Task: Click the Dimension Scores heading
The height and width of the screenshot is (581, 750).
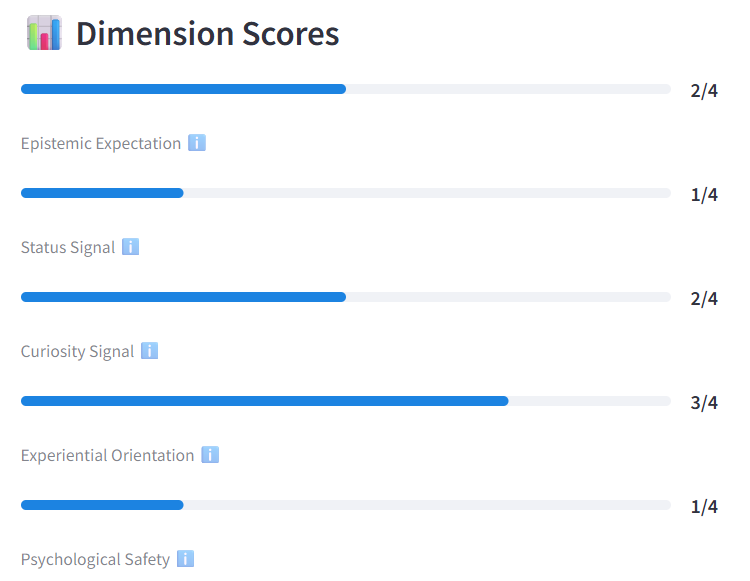Action: [x=208, y=34]
